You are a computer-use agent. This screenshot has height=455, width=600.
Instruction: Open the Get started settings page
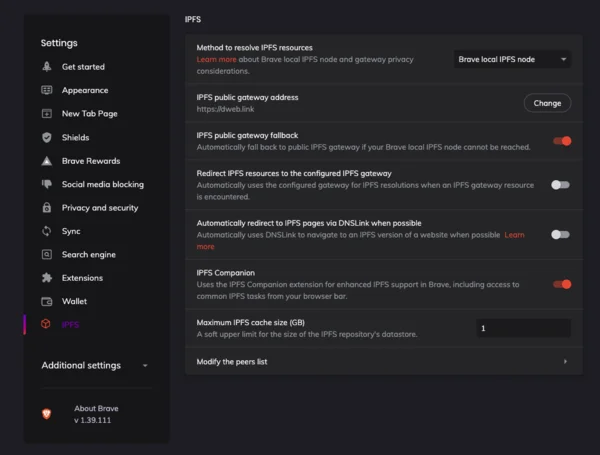pos(83,67)
